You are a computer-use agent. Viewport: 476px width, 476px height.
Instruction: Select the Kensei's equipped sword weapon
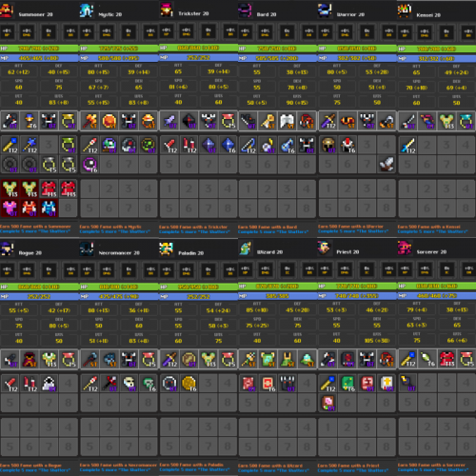pos(407,121)
